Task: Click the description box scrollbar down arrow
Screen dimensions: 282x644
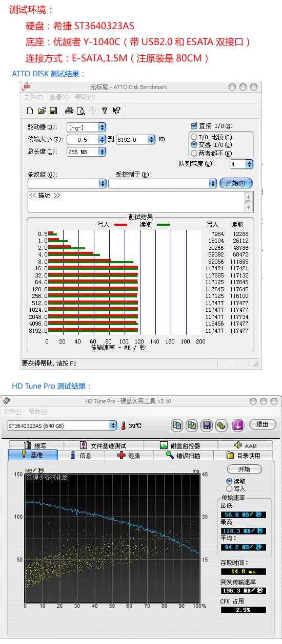Action: pos(249,207)
